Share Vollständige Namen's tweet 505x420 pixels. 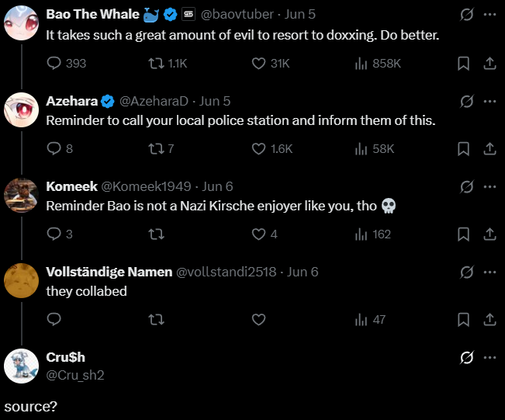click(x=489, y=320)
